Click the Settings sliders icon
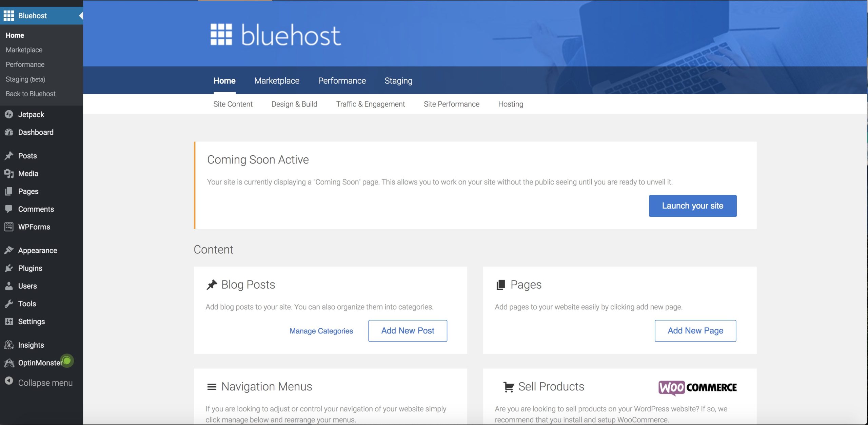The image size is (868, 425). [x=9, y=322]
